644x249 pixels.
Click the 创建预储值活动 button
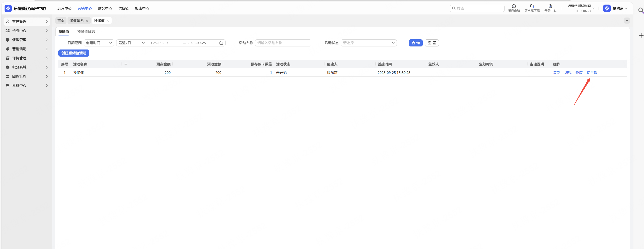(74, 53)
